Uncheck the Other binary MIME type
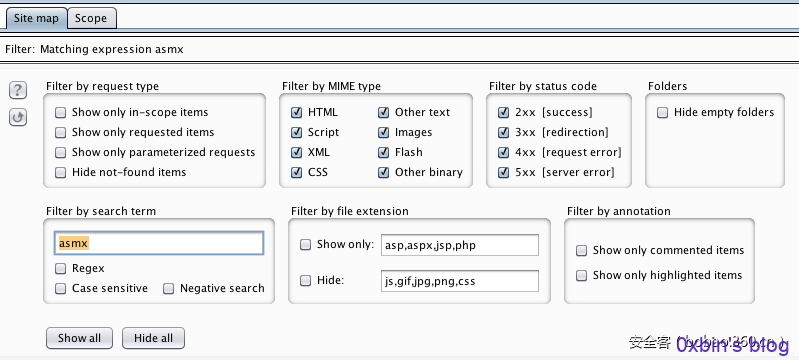Viewport: 799px width, 360px height. (383, 172)
